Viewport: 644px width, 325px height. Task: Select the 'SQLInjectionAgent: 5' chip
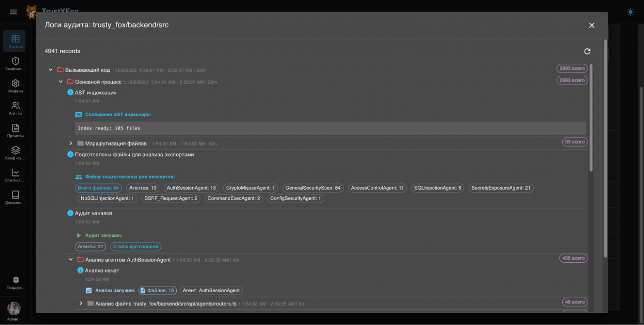[x=437, y=188]
